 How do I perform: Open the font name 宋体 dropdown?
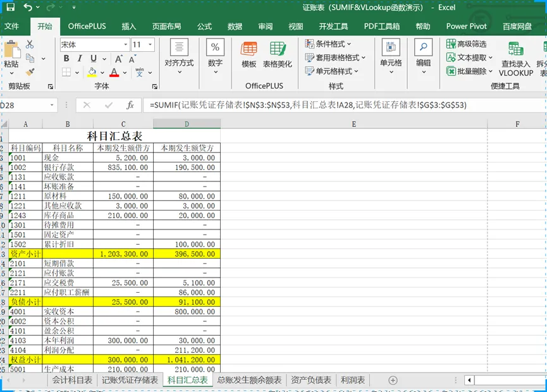click(126, 44)
